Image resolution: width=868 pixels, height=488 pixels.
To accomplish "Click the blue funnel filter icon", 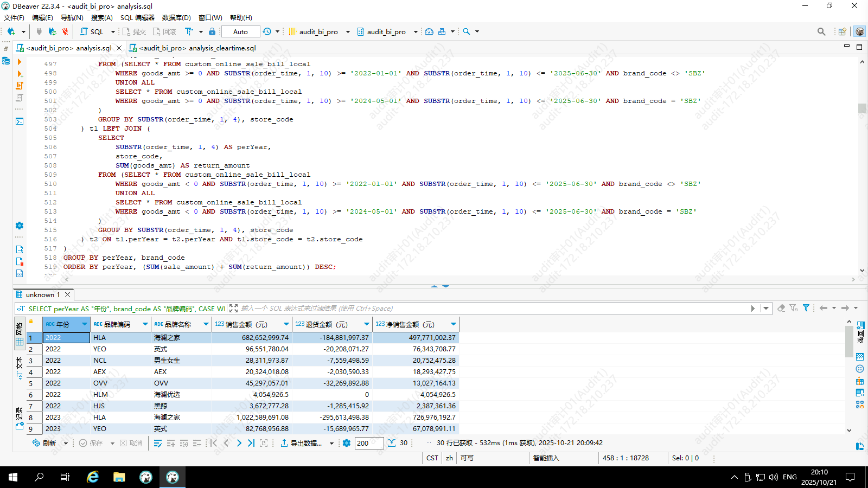I will 806,308.
